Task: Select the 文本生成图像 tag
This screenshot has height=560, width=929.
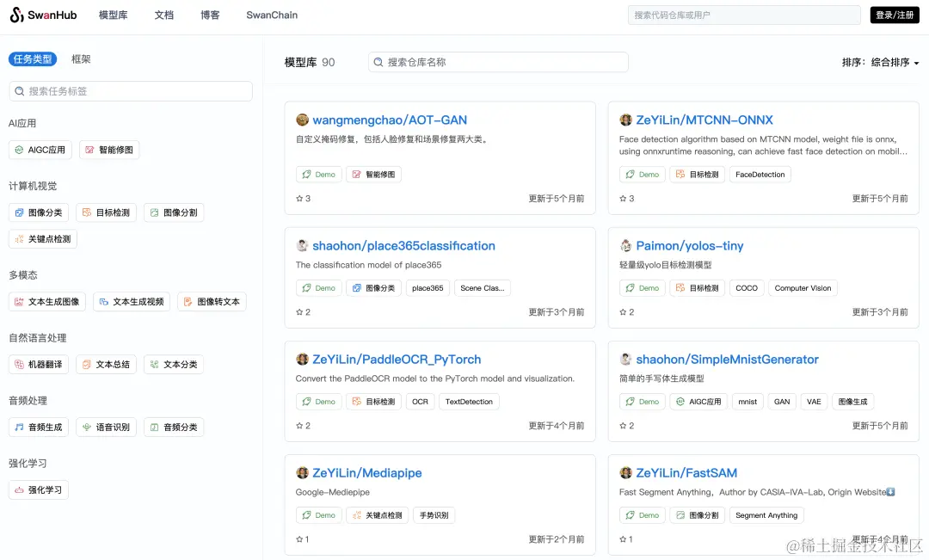Action: point(46,302)
